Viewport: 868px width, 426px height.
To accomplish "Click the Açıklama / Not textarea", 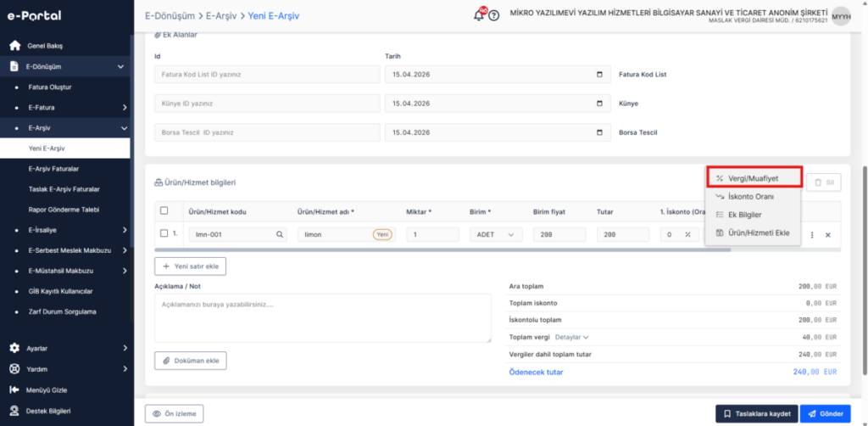I will coord(323,318).
